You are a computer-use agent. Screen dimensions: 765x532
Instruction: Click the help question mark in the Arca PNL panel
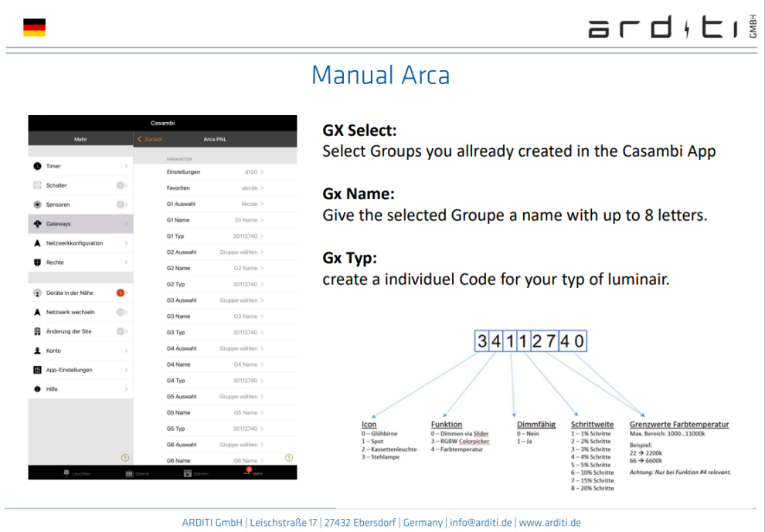click(x=289, y=458)
